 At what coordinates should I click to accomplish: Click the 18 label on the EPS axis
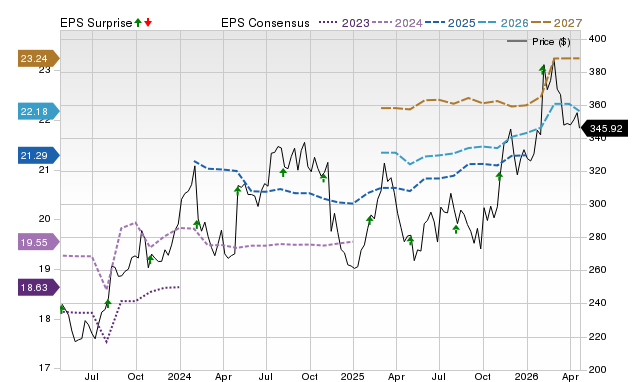point(44,319)
